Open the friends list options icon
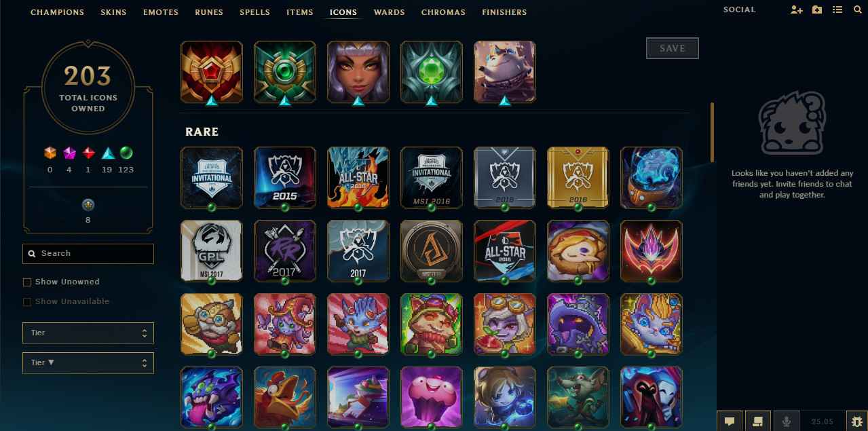 837,10
